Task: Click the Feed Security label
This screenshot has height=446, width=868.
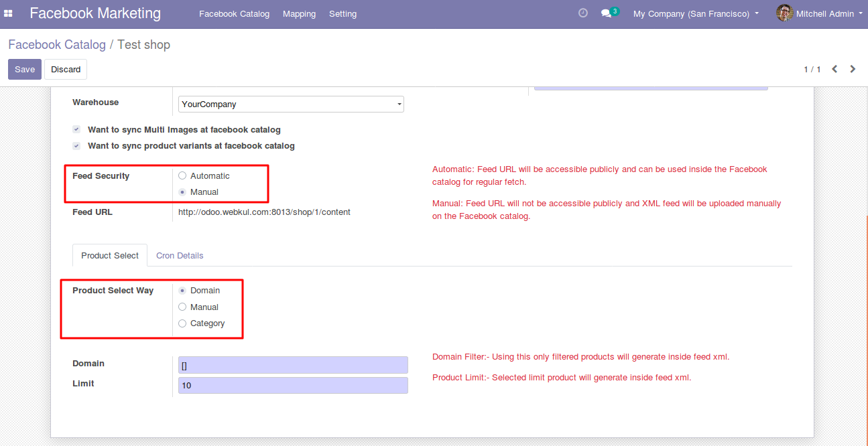Action: [x=101, y=175]
